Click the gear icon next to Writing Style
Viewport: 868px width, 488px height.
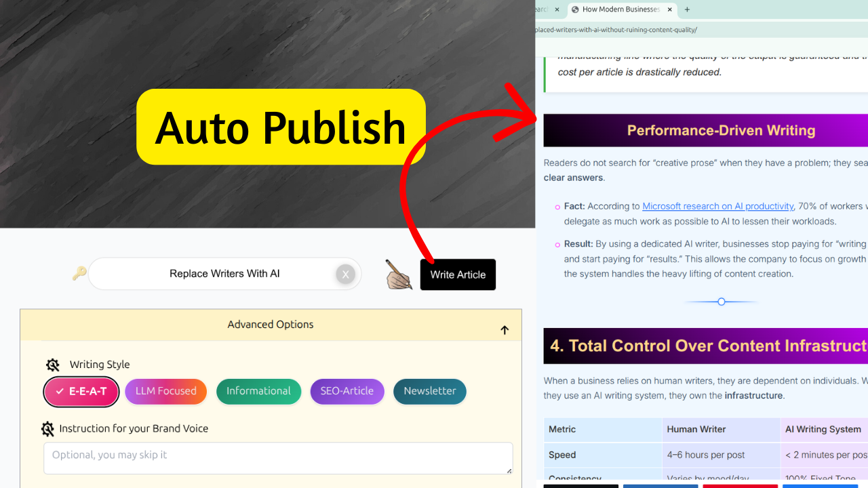53,364
